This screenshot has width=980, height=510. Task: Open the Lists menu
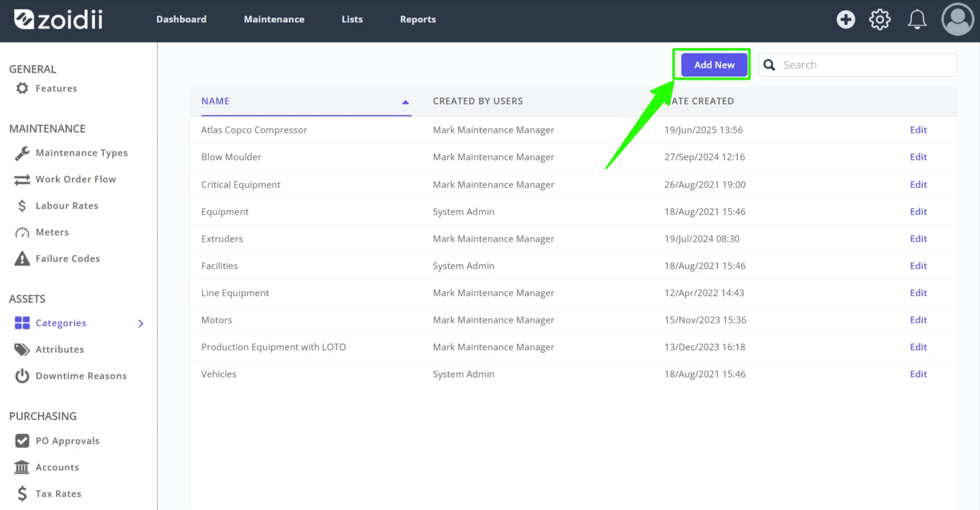click(x=352, y=19)
